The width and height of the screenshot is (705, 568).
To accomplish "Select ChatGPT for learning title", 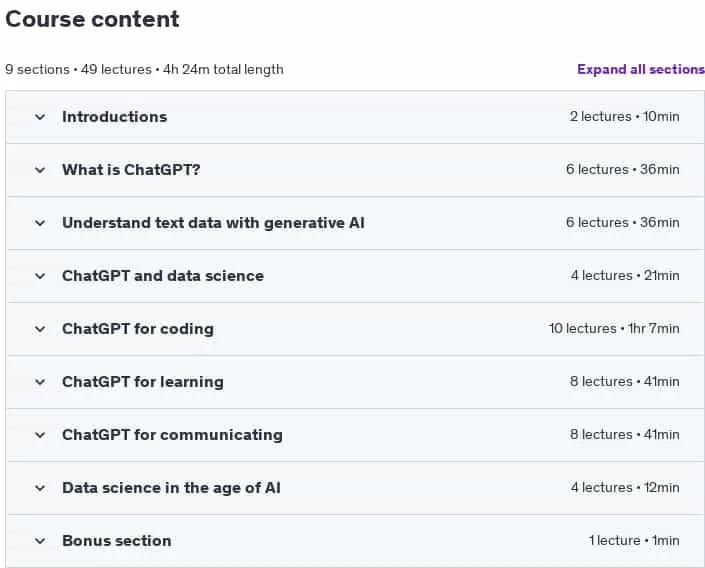I will [143, 382].
